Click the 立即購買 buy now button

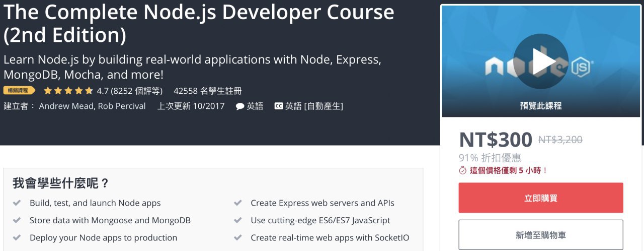[x=540, y=198]
